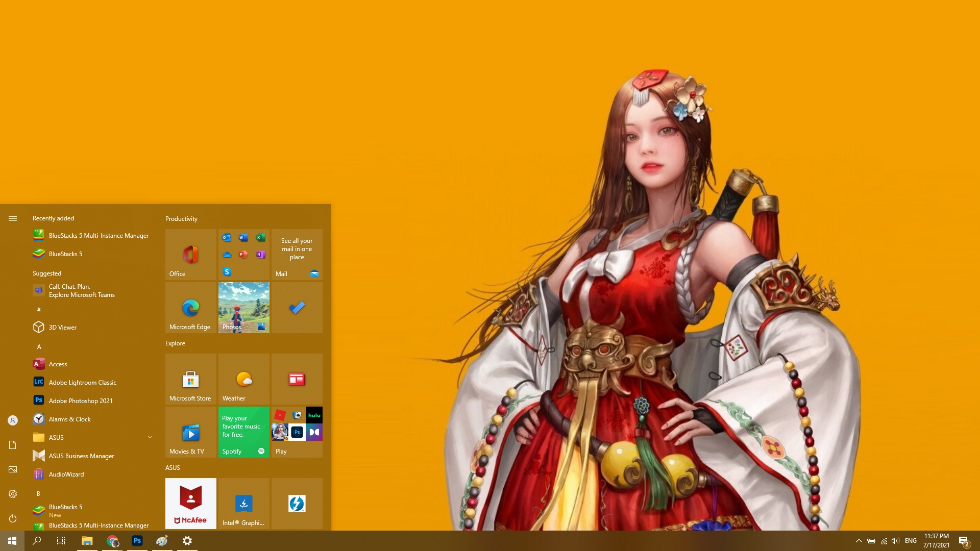Open the Spotify tile
Image resolution: width=980 pixels, height=551 pixels.
click(243, 432)
